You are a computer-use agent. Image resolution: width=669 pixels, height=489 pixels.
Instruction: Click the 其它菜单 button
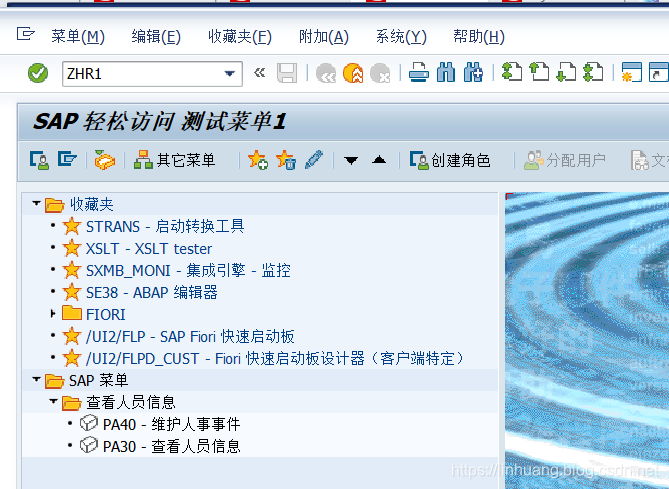[175, 160]
